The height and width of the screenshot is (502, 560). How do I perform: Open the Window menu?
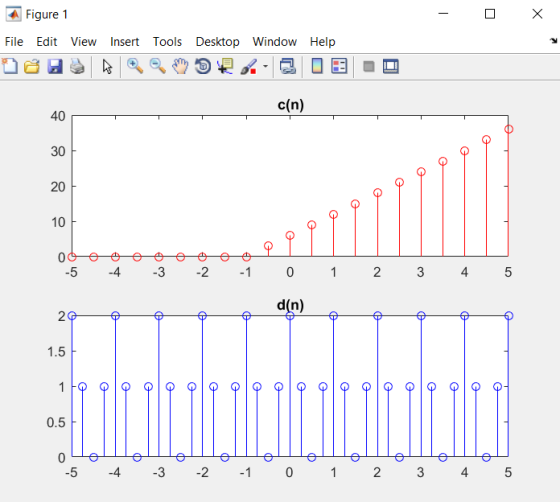[x=275, y=42]
